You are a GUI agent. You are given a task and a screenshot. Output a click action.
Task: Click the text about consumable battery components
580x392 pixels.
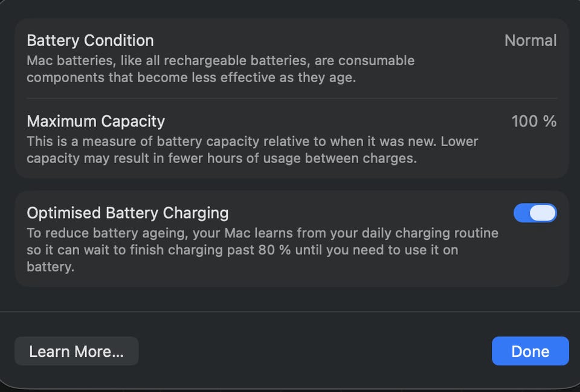[x=221, y=69]
